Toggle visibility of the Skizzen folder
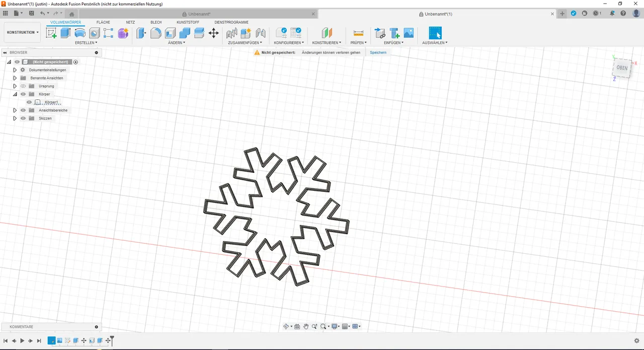 (23, 118)
